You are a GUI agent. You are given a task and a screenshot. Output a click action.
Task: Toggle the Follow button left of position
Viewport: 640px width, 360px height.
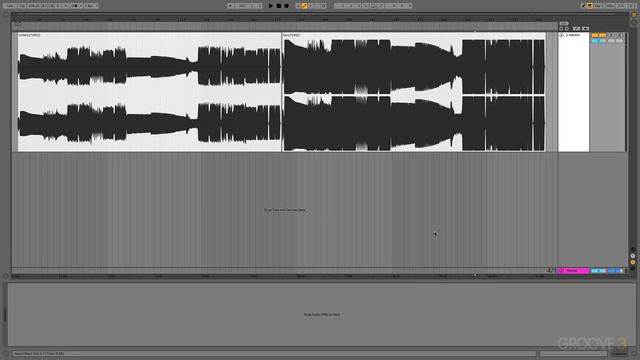(231, 6)
